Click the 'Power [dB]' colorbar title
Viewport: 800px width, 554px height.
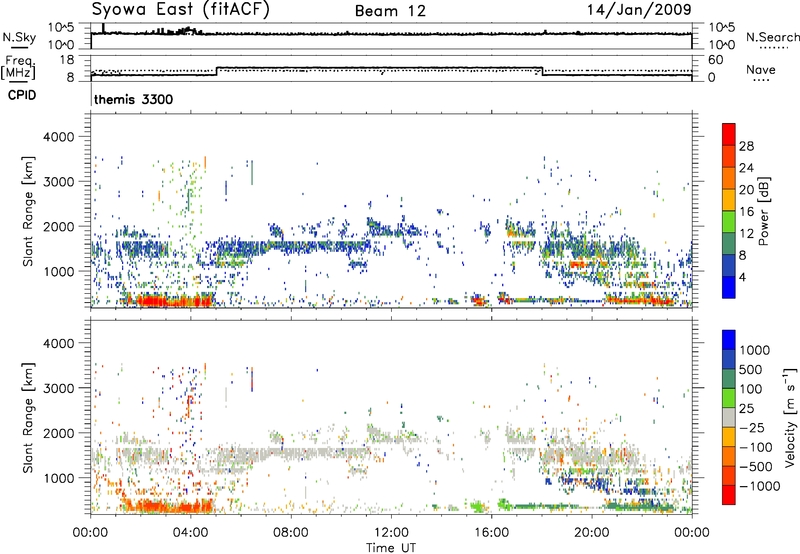pyautogui.click(x=763, y=211)
